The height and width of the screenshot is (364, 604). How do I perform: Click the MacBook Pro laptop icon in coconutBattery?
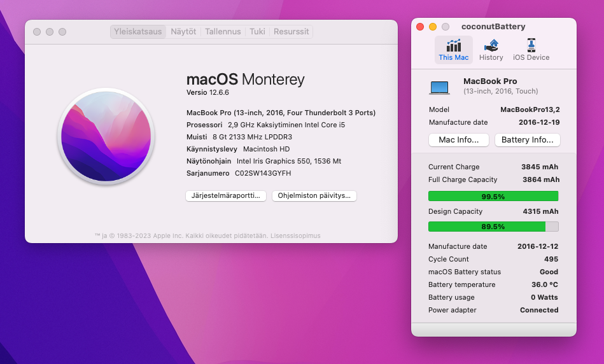point(439,87)
